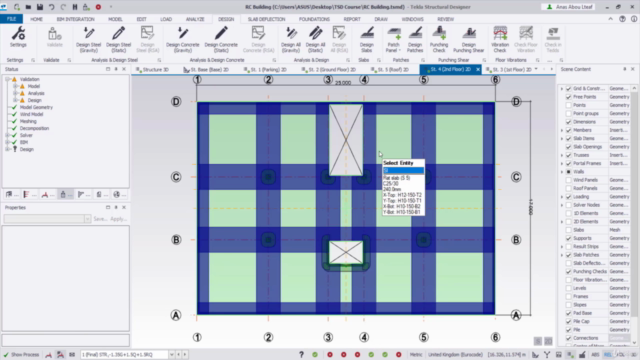
Task: Switch to the Structure 3D view tab
Action: pyautogui.click(x=152, y=69)
